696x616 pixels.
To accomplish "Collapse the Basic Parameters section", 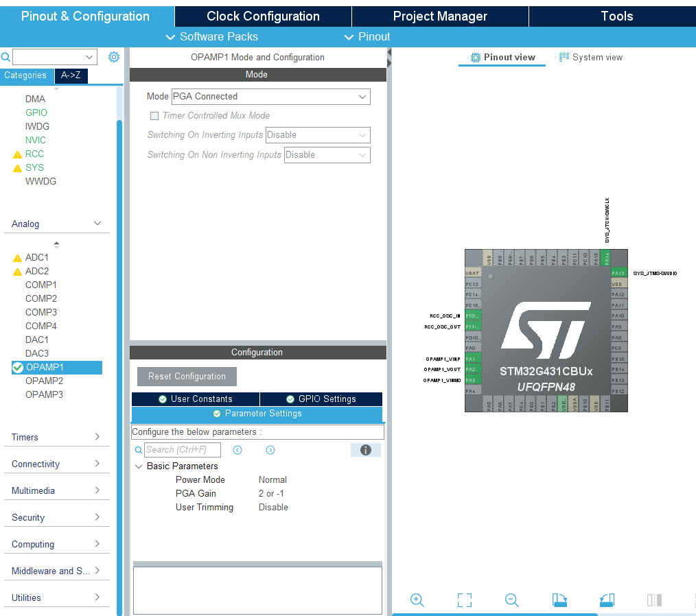I will (x=139, y=466).
